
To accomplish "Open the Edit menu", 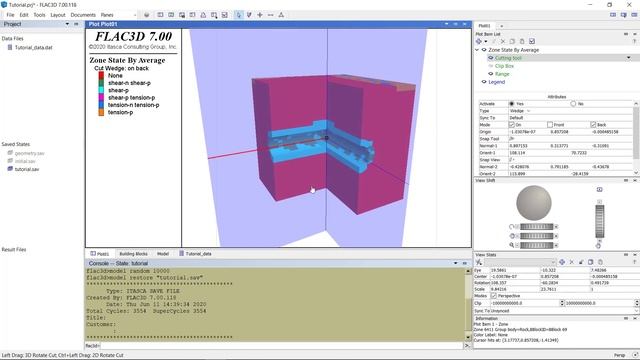I will coord(24,15).
